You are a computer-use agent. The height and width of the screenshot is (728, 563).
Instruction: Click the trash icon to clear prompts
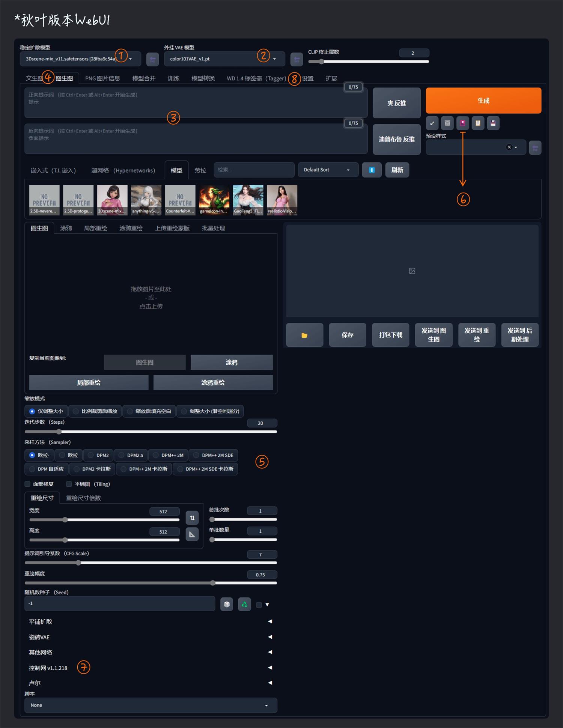pos(447,123)
